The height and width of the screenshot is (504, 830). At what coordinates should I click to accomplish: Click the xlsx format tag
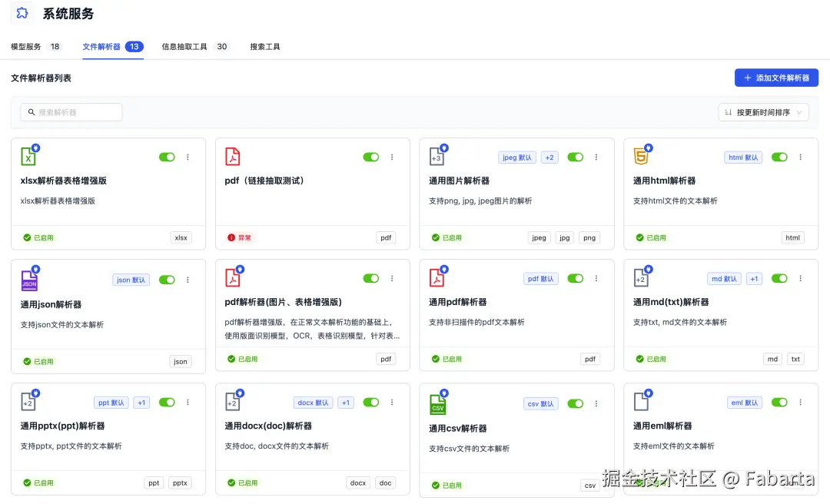181,237
